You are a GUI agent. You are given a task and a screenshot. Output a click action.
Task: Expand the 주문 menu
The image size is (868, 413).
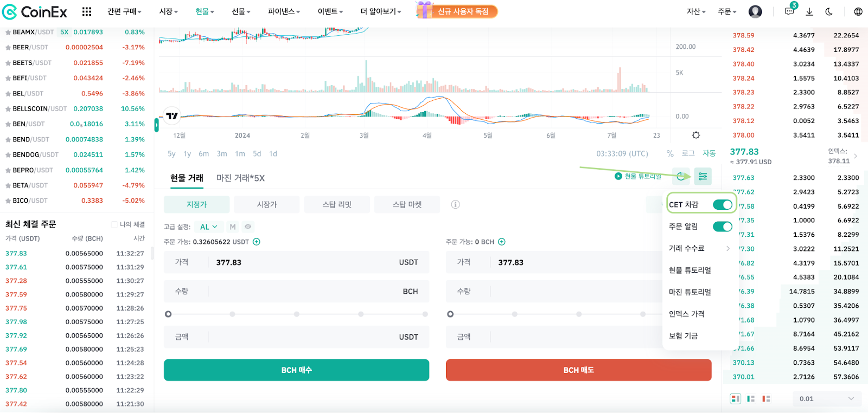pos(727,11)
